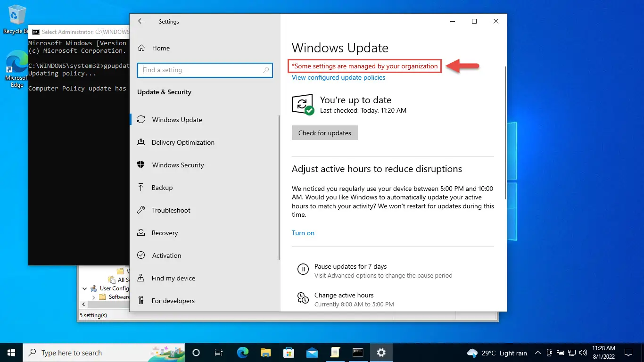Open Microsoft Store from the taskbar
644x362 pixels.
(x=289, y=353)
